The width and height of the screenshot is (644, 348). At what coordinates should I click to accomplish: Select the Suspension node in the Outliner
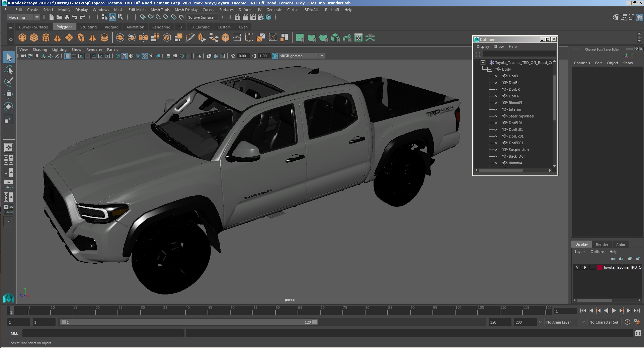point(518,150)
